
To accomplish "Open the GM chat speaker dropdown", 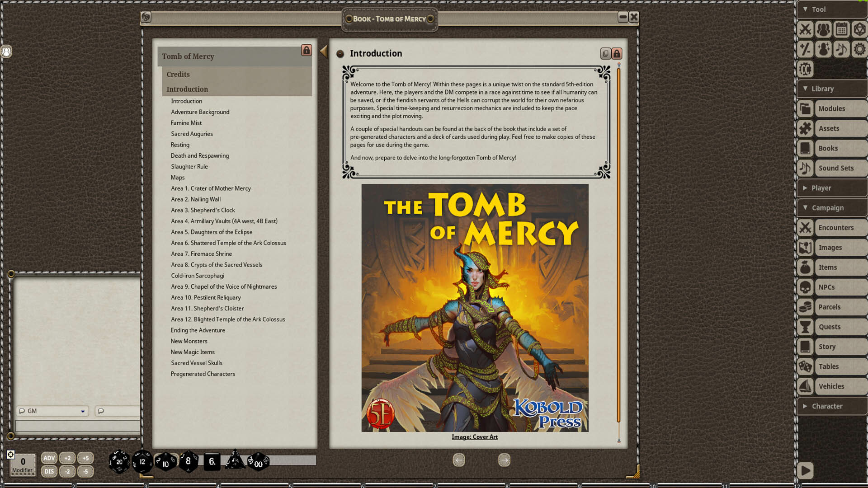I will (x=83, y=411).
